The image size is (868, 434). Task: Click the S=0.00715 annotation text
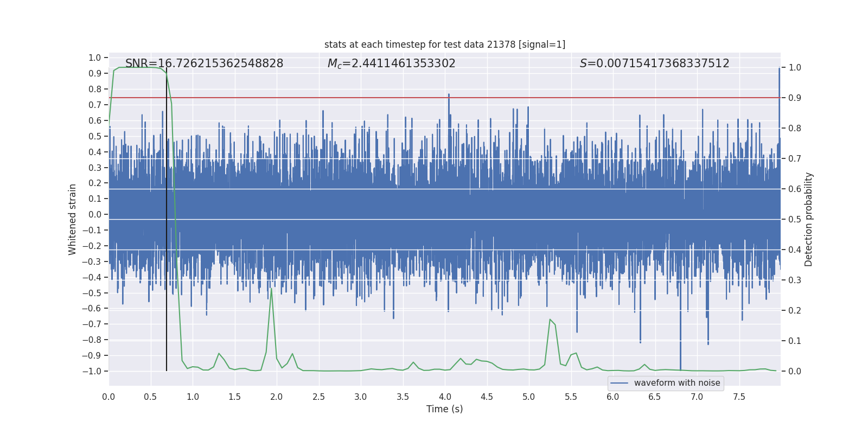click(654, 63)
